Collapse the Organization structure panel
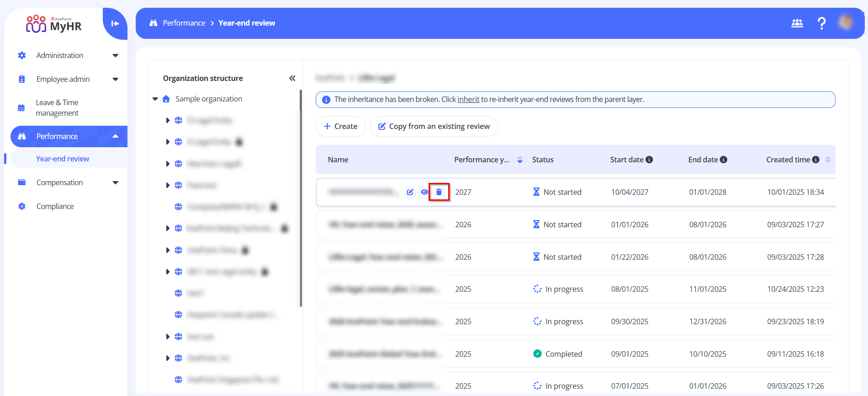 pyautogui.click(x=292, y=78)
